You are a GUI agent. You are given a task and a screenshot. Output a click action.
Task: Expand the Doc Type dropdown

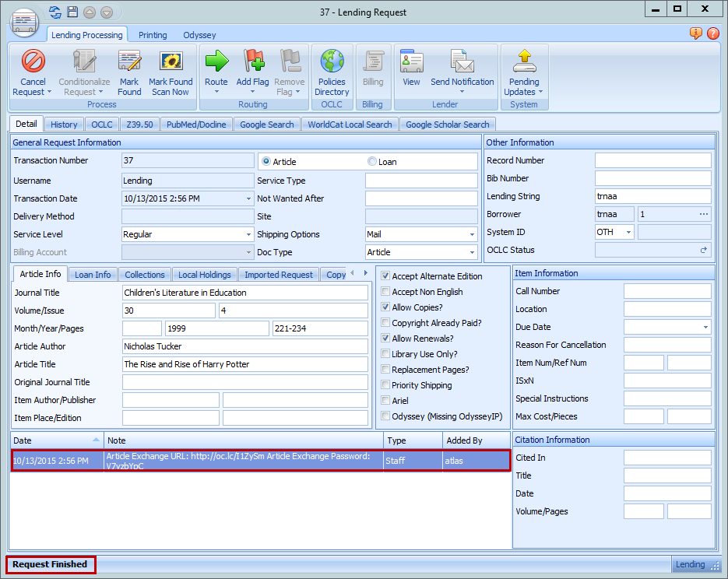click(472, 252)
